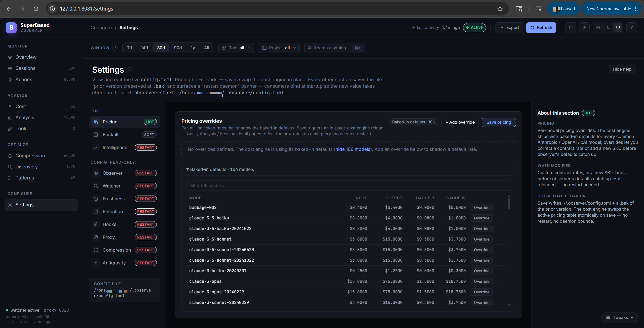Click the Export button

[x=509, y=28]
